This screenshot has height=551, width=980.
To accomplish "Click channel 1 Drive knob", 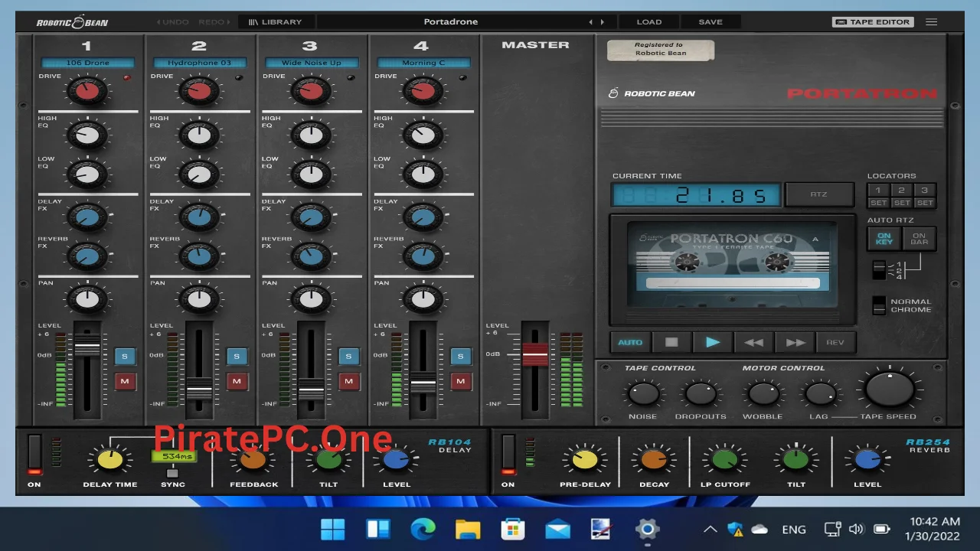I will tap(87, 92).
